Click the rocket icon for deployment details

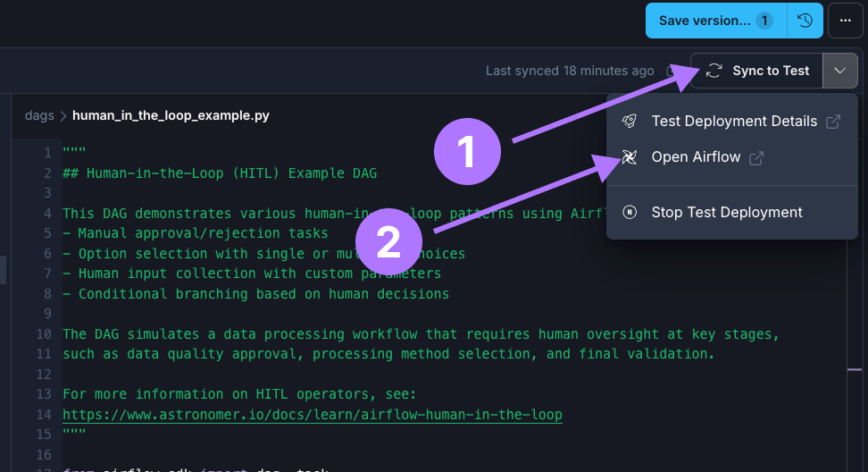pyautogui.click(x=630, y=121)
